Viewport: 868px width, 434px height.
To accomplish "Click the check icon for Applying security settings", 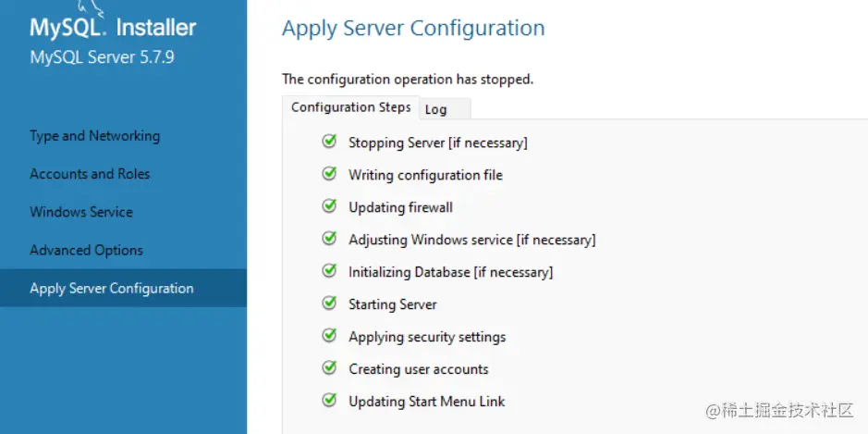I will [x=329, y=335].
